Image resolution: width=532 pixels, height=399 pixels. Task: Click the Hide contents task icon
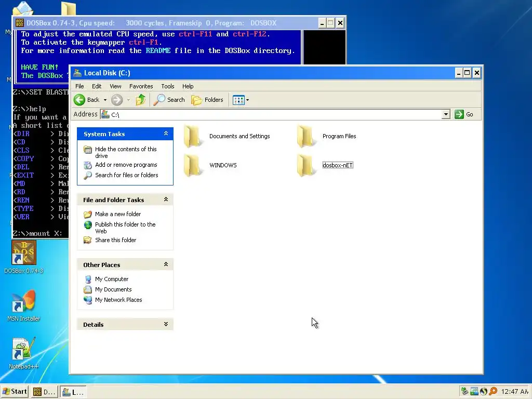[x=87, y=149]
